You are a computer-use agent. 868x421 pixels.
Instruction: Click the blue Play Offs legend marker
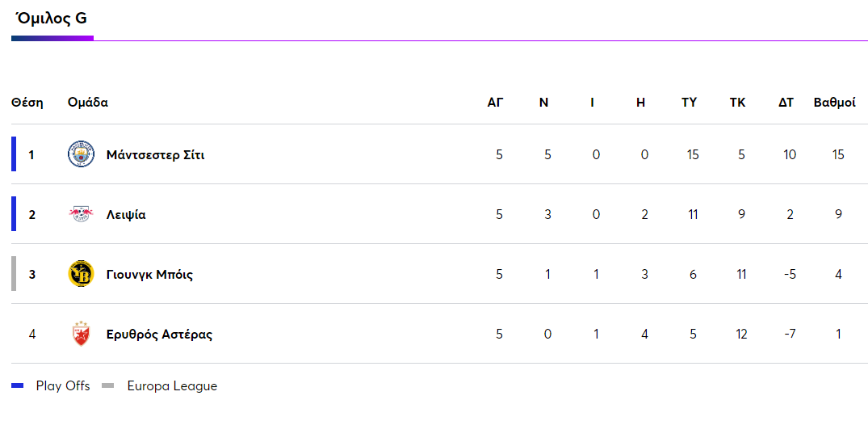(18, 386)
